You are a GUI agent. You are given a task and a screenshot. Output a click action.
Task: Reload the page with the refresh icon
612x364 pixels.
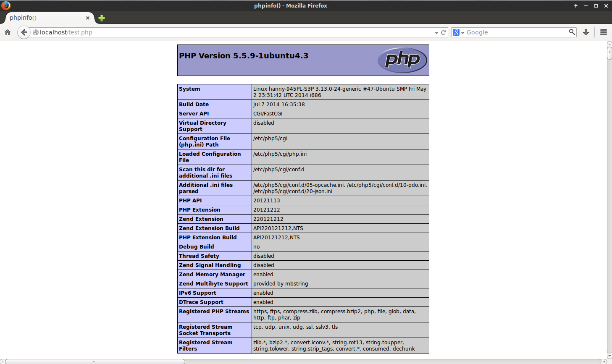pyautogui.click(x=443, y=32)
